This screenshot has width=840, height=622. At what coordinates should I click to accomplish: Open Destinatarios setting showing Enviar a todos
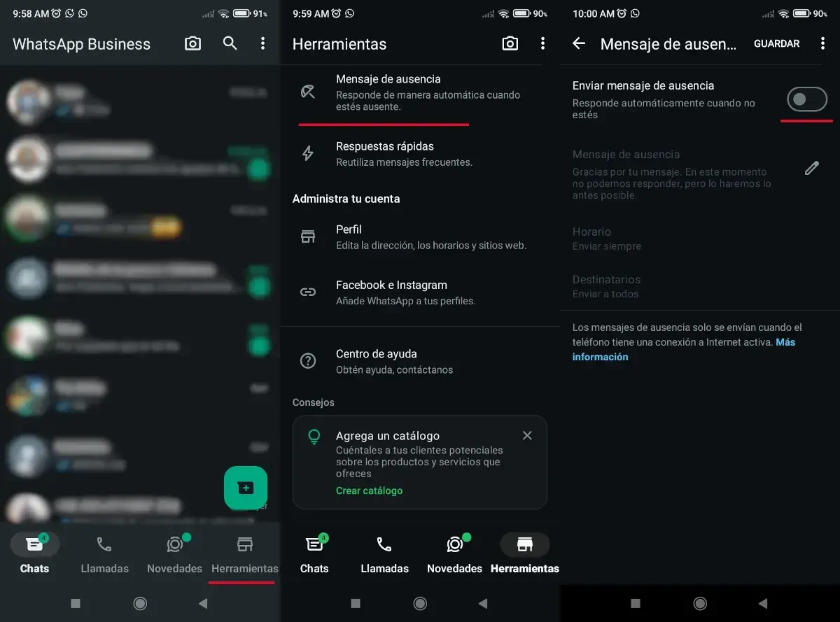[606, 286]
